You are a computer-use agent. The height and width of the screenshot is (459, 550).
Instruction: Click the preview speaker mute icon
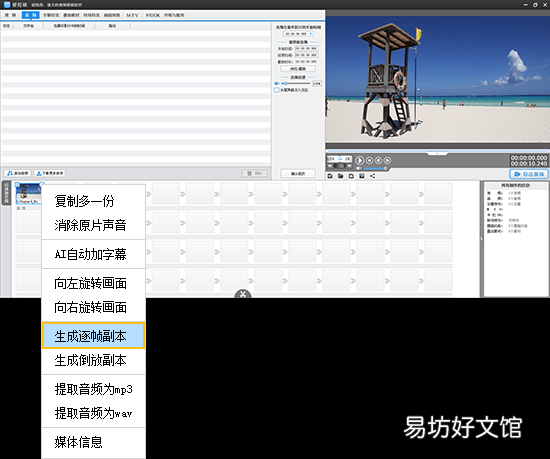(358, 168)
